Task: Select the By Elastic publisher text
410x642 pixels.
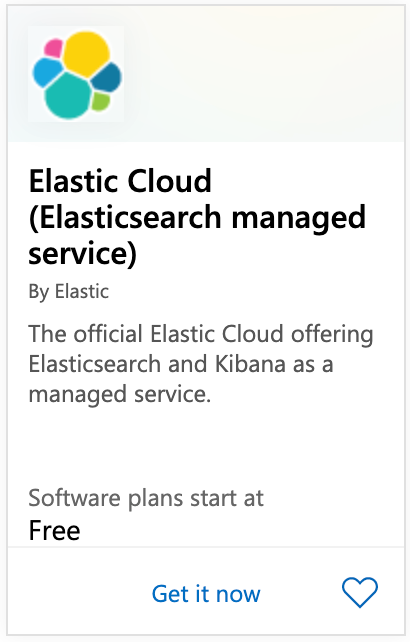Action: (69, 292)
